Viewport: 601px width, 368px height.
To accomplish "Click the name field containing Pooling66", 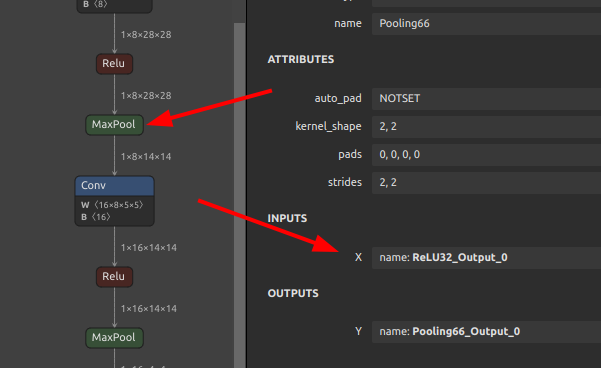I will click(x=486, y=24).
